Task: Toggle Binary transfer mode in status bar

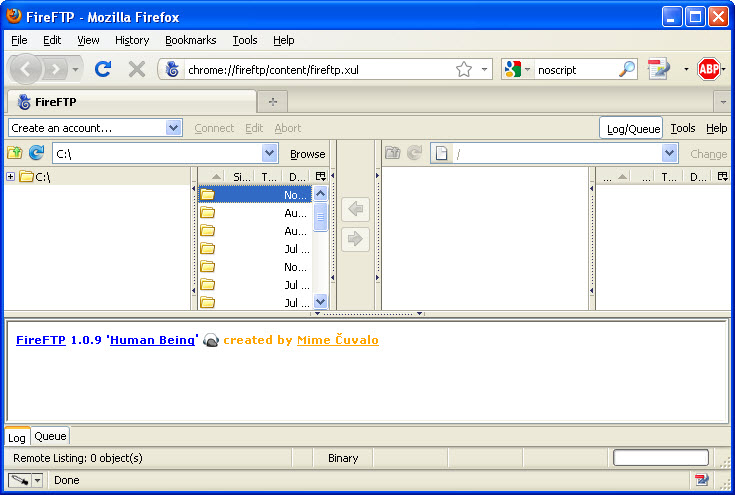Action: [x=343, y=458]
